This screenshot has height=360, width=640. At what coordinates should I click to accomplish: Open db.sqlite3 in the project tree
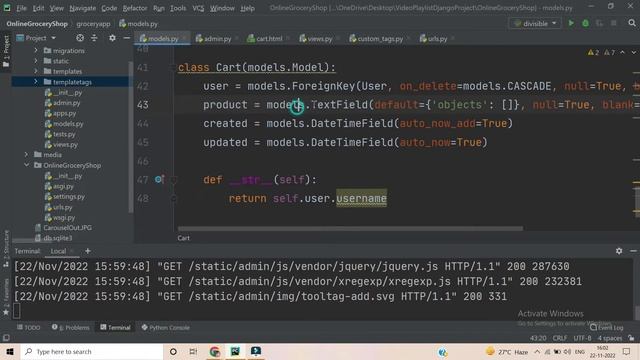(x=54, y=238)
